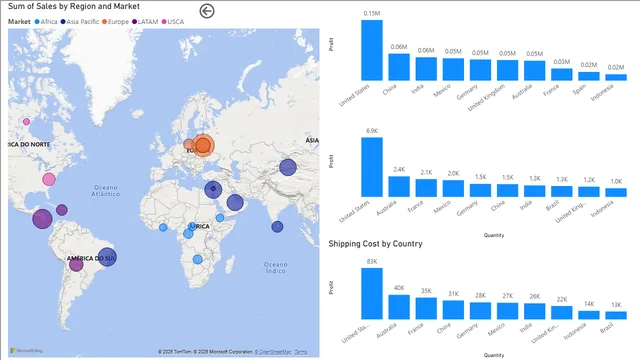Select the China bar in the top chart
Screen dimensions: 640x360
(x=399, y=67)
